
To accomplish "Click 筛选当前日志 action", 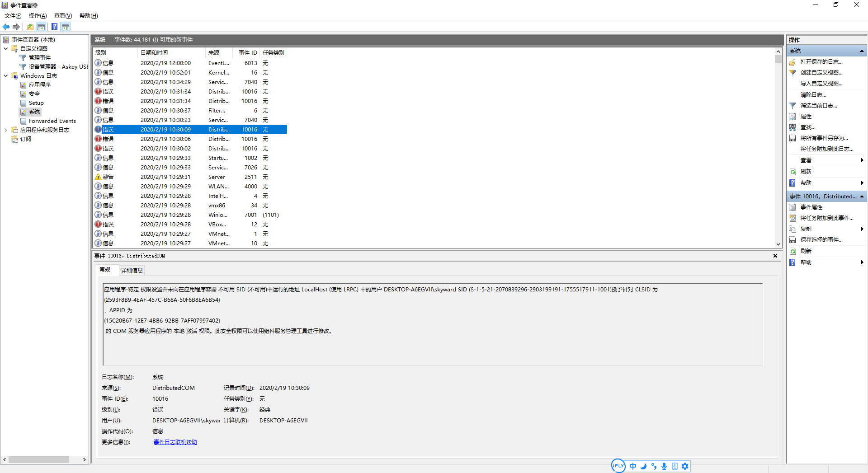I will click(x=819, y=106).
